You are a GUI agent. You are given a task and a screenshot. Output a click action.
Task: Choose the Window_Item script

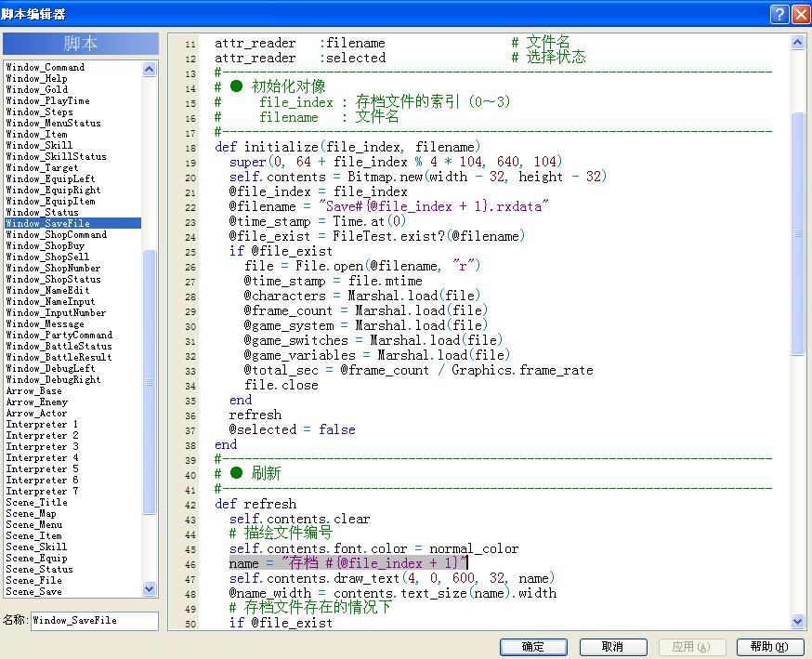(36, 134)
